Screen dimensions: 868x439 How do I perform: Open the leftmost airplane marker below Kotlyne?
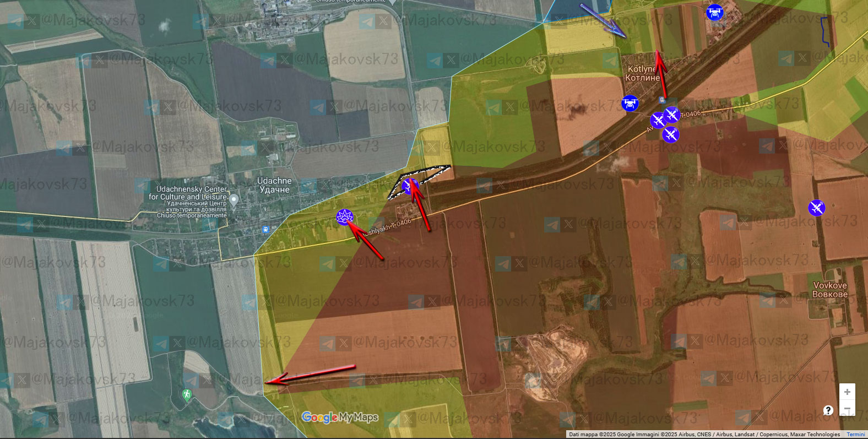pyautogui.click(x=658, y=120)
